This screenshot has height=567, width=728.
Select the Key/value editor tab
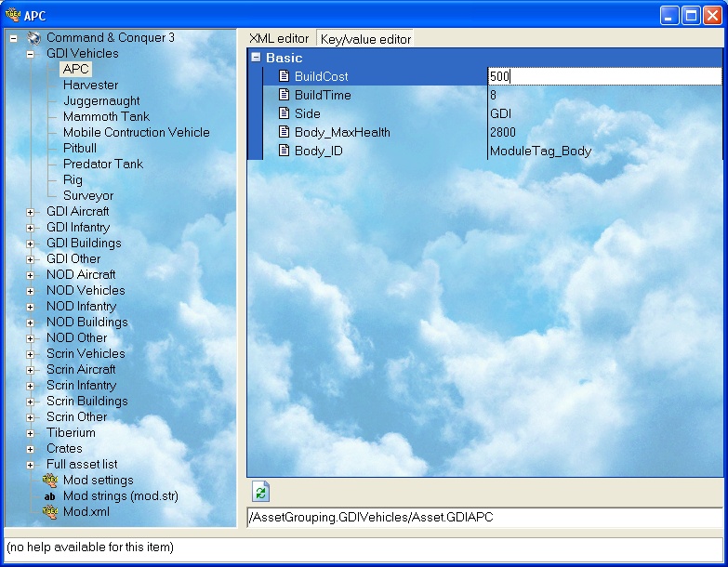[365, 39]
